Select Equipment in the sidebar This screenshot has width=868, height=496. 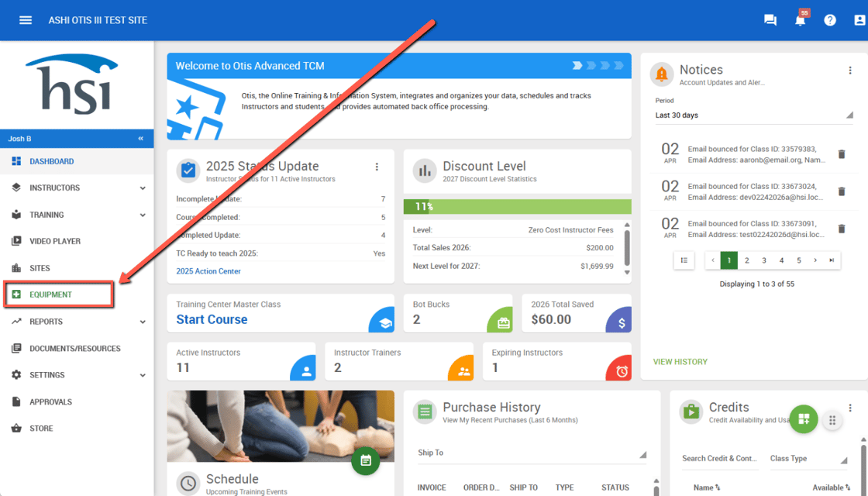pyautogui.click(x=51, y=294)
